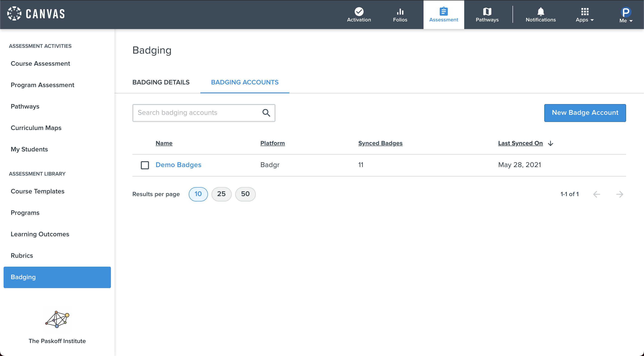Screen dimensions: 644x356
Task: Open the Demo Badges link
Action: pyautogui.click(x=178, y=165)
